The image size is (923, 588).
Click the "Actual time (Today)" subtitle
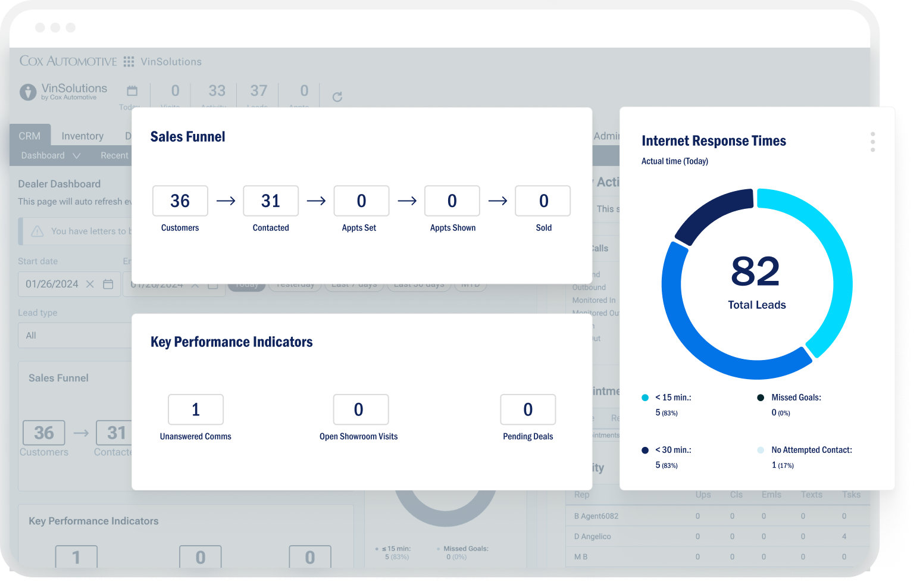(x=675, y=161)
